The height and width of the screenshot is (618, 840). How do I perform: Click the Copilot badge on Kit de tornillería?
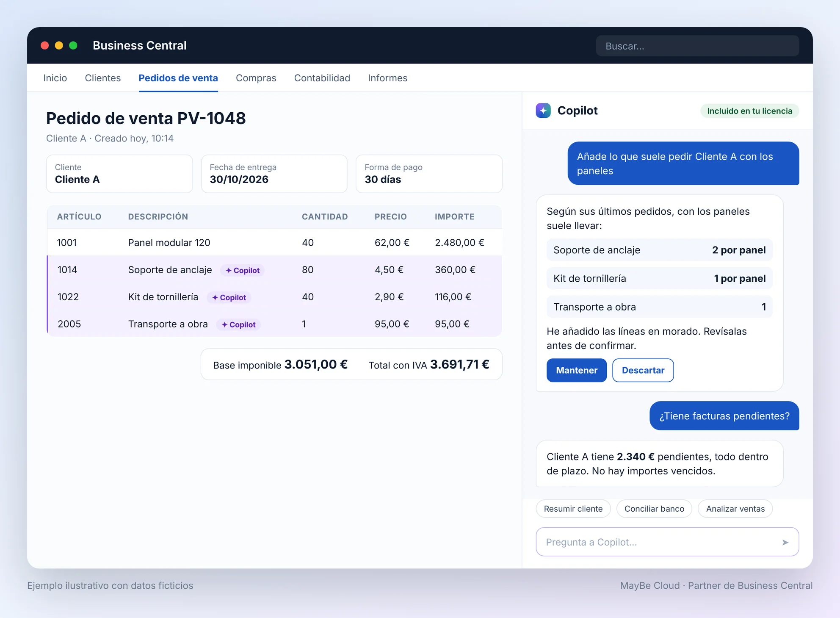(229, 297)
